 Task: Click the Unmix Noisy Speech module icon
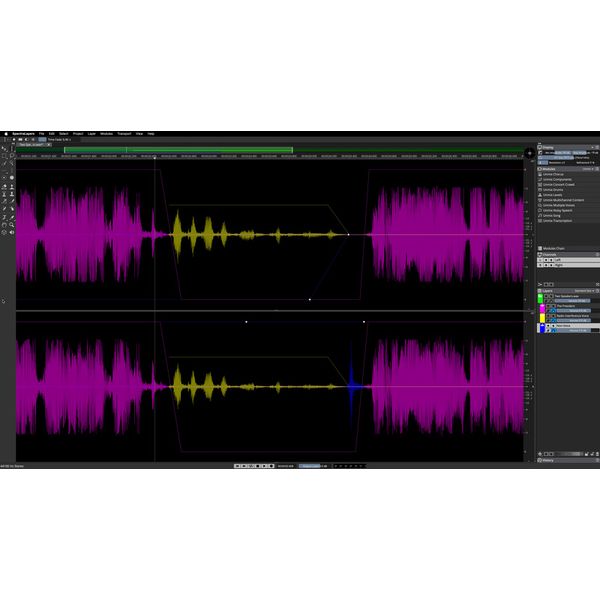point(540,210)
